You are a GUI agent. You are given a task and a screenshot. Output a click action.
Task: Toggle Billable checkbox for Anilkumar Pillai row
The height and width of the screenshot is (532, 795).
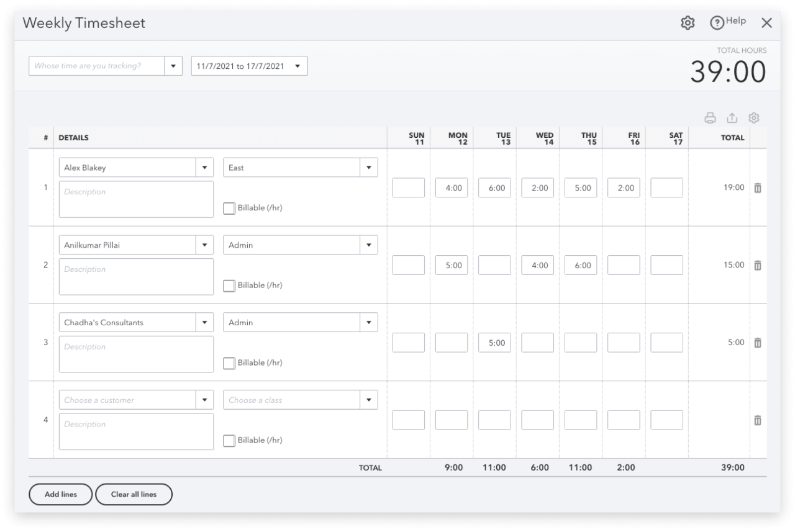(229, 286)
